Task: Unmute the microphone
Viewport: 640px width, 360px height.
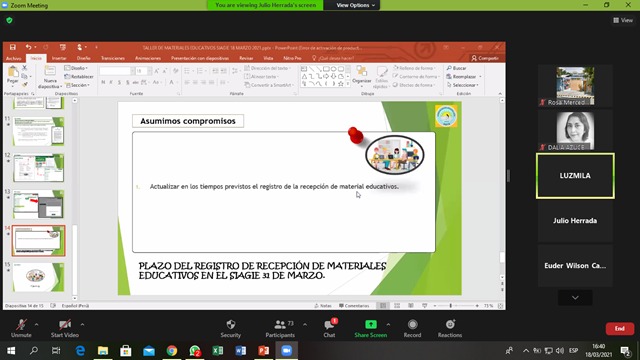Action: [x=21, y=329]
